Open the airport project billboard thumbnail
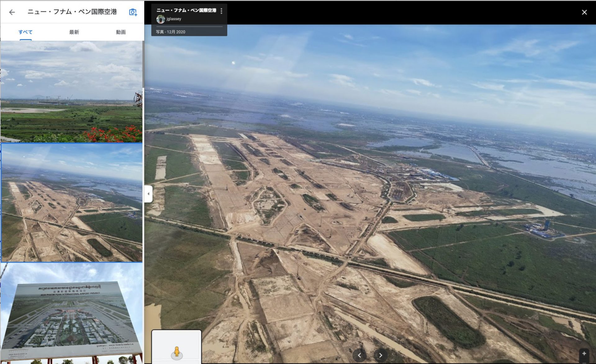Screen dimensions: 596x364 pos(71,313)
